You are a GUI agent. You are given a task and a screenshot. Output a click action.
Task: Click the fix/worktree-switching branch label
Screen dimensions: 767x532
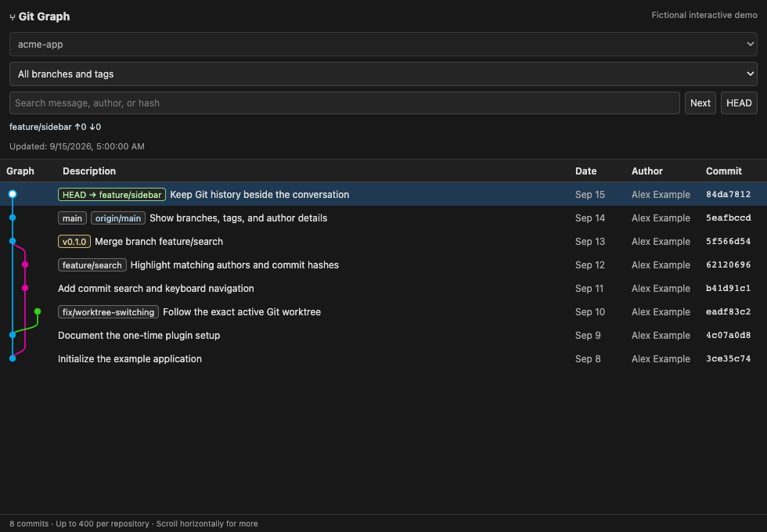click(108, 312)
